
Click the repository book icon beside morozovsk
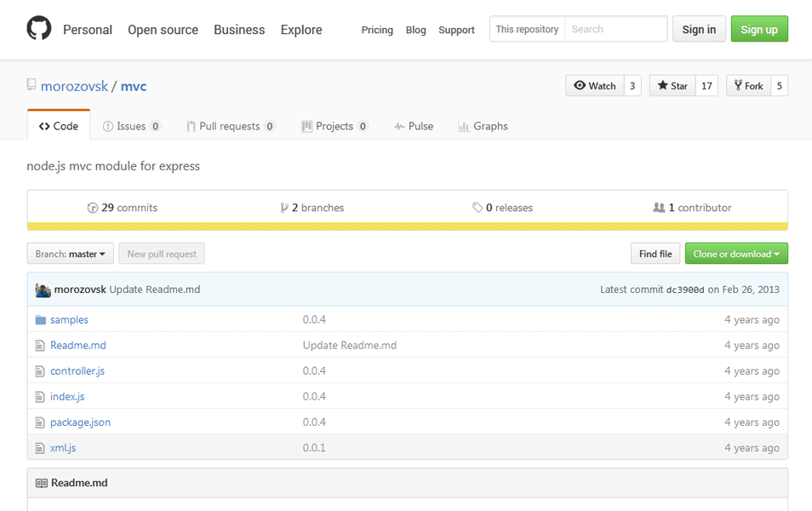click(x=31, y=84)
